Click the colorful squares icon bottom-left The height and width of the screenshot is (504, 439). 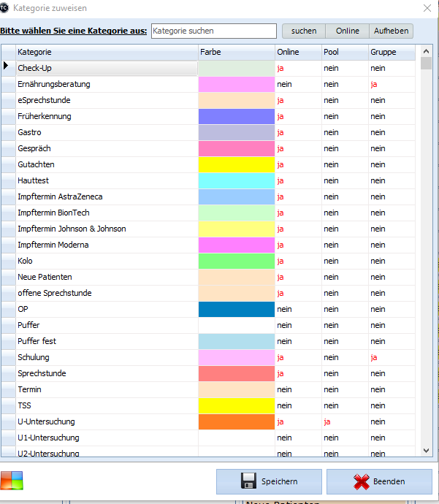(x=12, y=481)
